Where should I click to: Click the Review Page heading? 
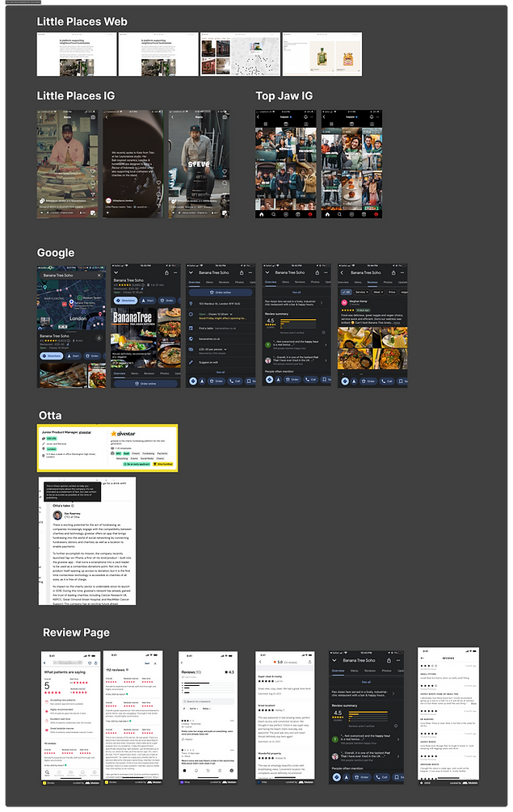pos(76,633)
